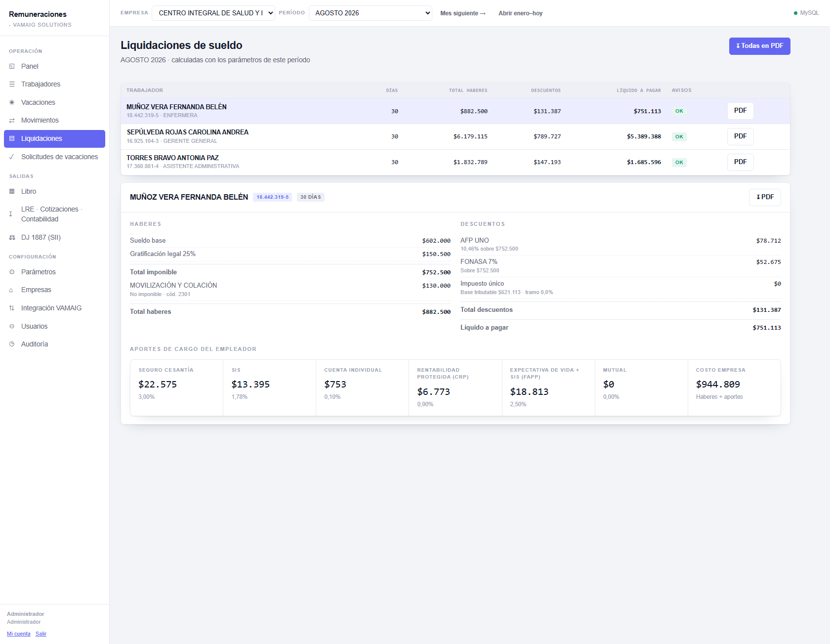Click MySQL status indicator
Image resolution: width=830 pixels, height=644 pixels.
(806, 13)
